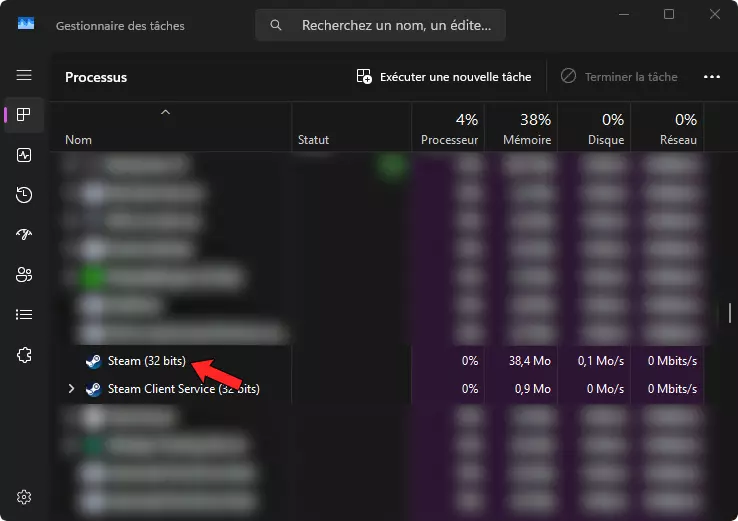This screenshot has height=521, width=738.
Task: Close the Task Manager window
Action: pyautogui.click(x=715, y=15)
